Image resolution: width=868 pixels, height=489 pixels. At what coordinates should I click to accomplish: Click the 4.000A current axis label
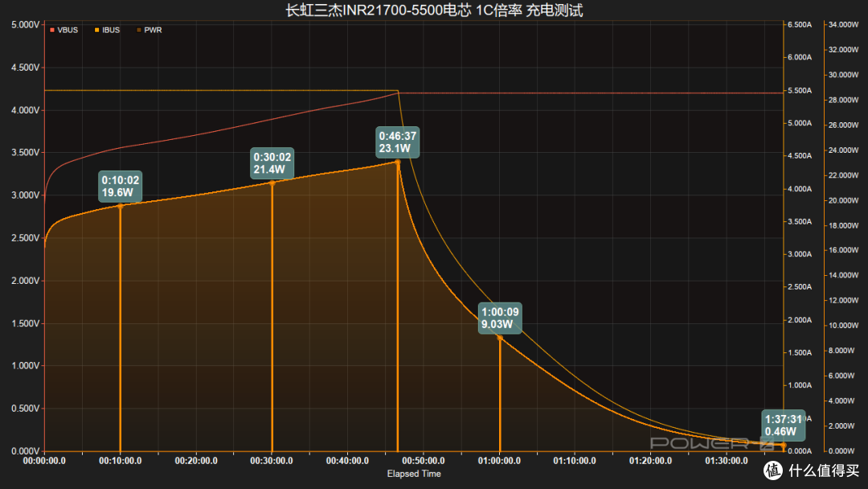point(800,189)
